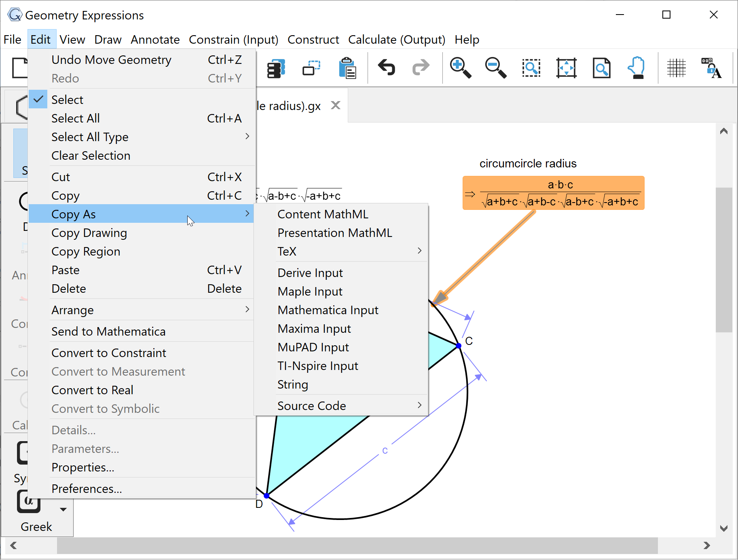
Task: Choose Mathematica Input from Copy As
Action: 328,310
